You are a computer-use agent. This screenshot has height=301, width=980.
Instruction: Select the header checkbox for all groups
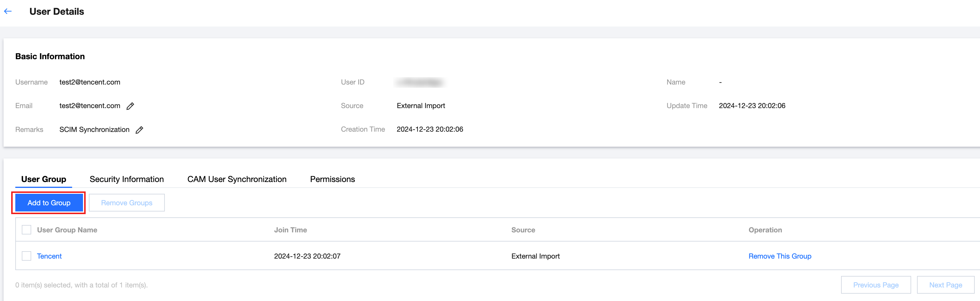(26, 230)
